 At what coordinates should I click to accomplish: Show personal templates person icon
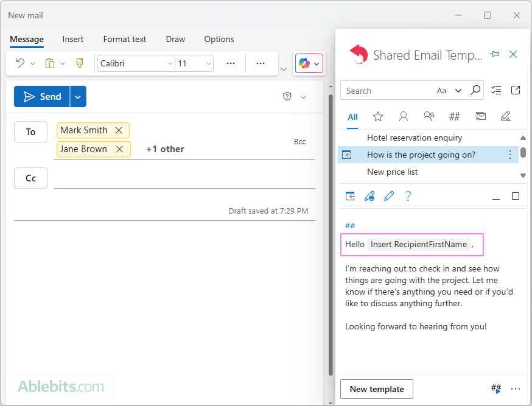pos(404,117)
